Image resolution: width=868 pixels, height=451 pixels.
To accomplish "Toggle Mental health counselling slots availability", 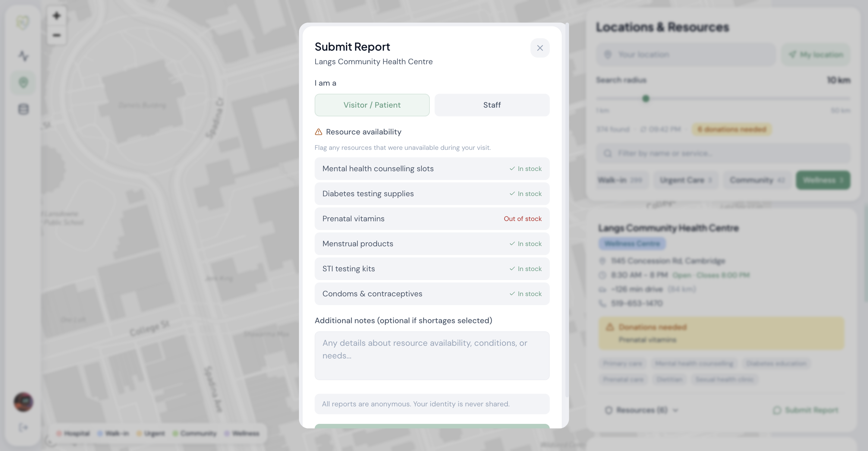I will point(432,169).
